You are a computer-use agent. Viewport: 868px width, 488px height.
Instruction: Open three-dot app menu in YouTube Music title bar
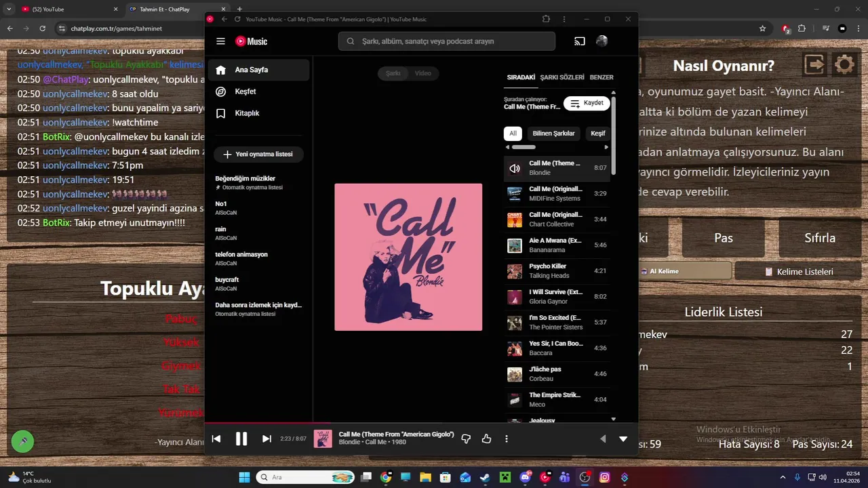point(564,19)
